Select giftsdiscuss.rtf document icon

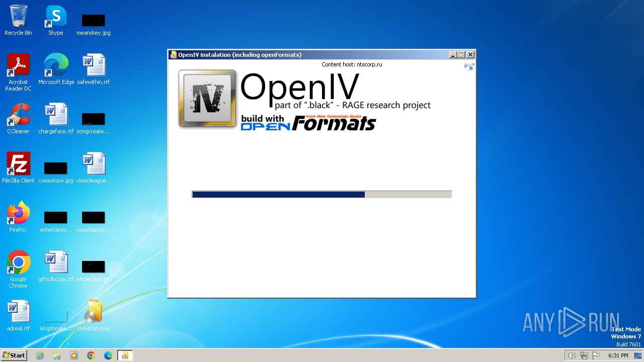click(56, 266)
